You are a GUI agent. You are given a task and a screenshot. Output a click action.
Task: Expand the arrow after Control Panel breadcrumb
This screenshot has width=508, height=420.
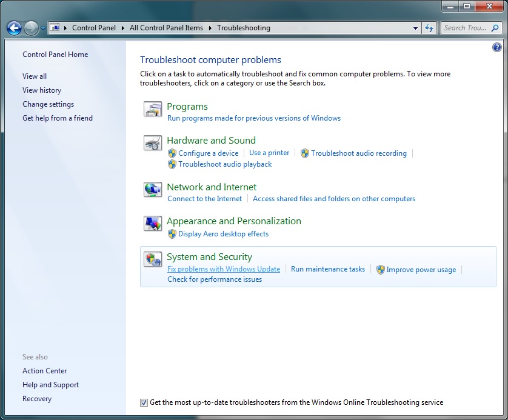tap(123, 28)
